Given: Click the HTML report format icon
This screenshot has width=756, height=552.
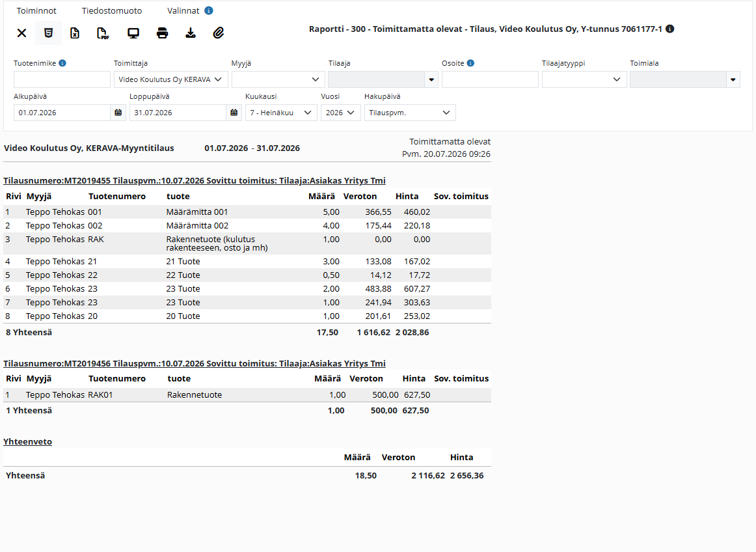Looking at the screenshot, I should pos(48,33).
